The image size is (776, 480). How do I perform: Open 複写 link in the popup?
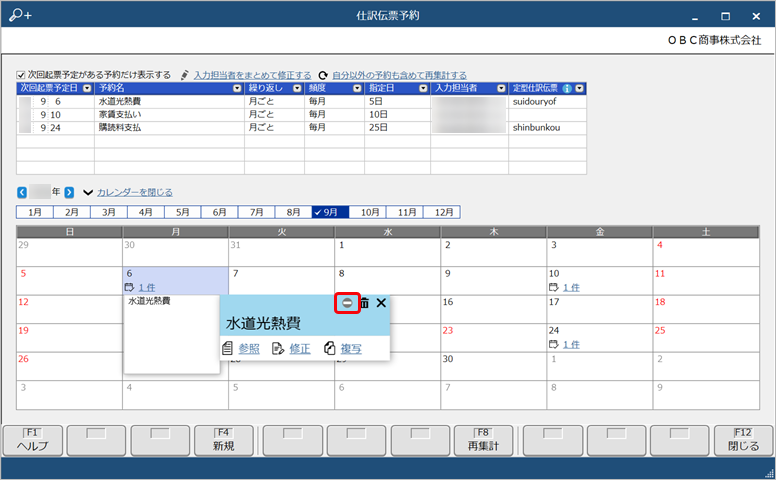click(351, 349)
